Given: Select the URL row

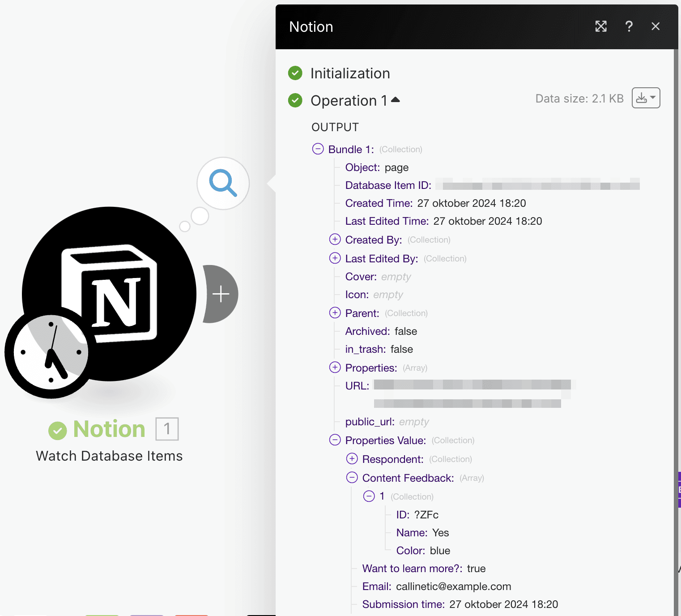Looking at the screenshot, I should [x=458, y=394].
